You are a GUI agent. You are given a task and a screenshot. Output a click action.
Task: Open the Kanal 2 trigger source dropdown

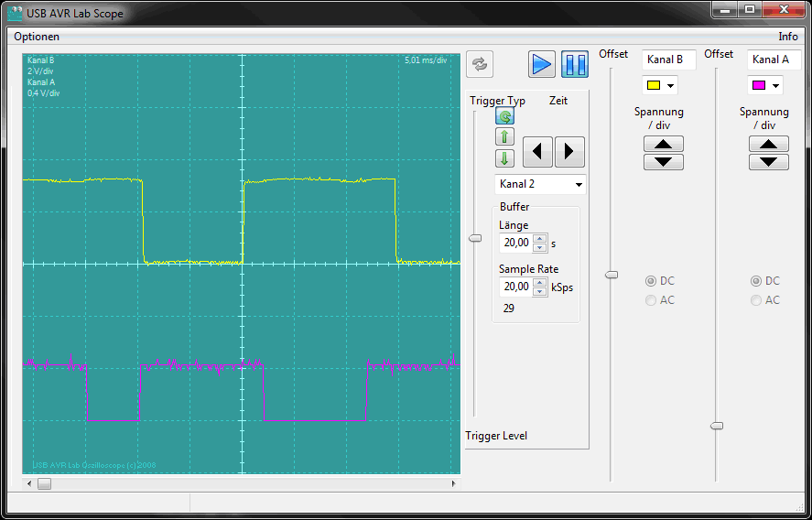point(541,184)
